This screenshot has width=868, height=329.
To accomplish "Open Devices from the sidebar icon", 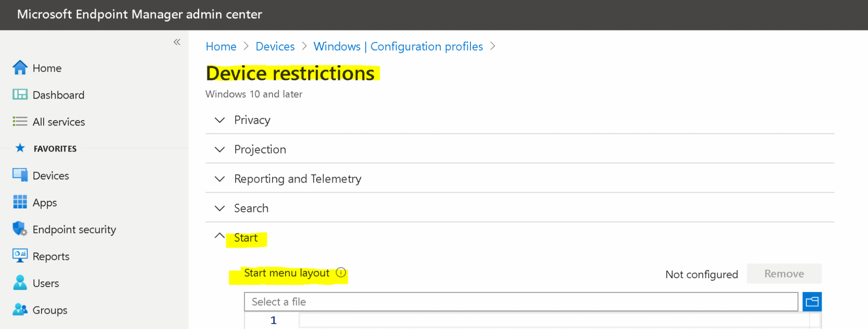I will coord(19,175).
